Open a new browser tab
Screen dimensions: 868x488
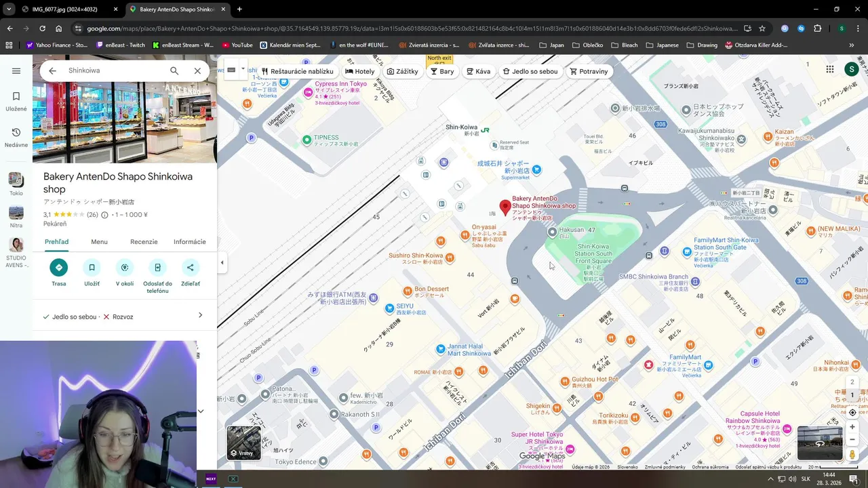coord(239,9)
